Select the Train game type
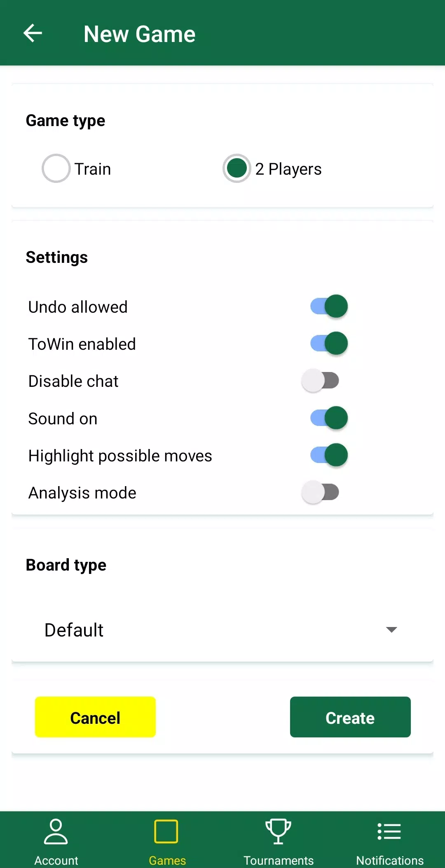The width and height of the screenshot is (445, 868). pyautogui.click(x=56, y=168)
